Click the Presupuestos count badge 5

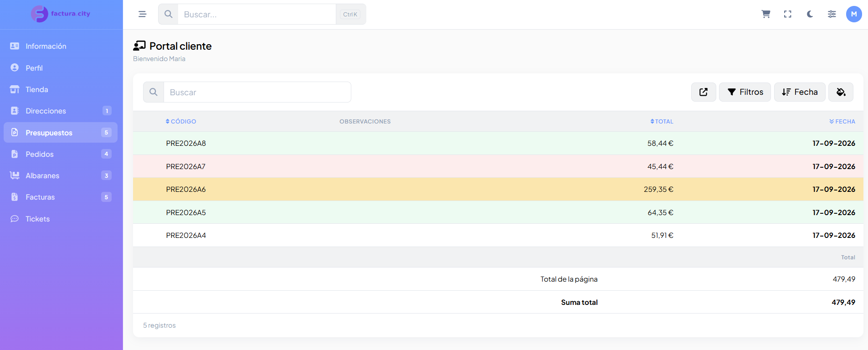pos(106,133)
